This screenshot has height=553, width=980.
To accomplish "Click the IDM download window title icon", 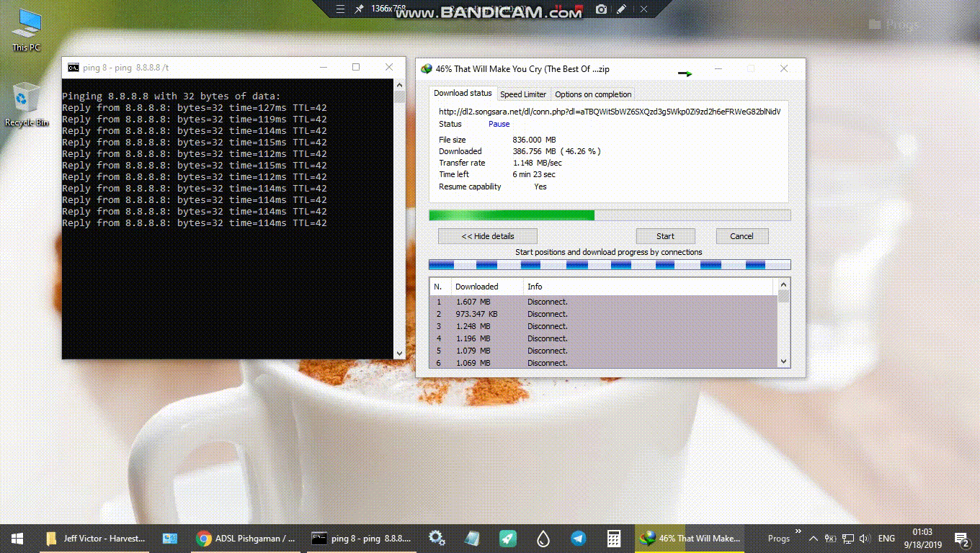I will pyautogui.click(x=427, y=69).
